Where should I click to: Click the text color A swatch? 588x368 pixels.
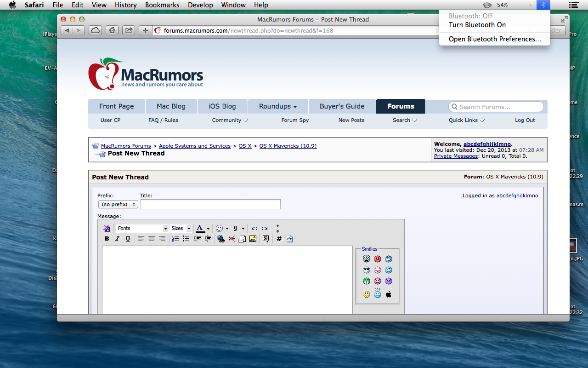(200, 229)
